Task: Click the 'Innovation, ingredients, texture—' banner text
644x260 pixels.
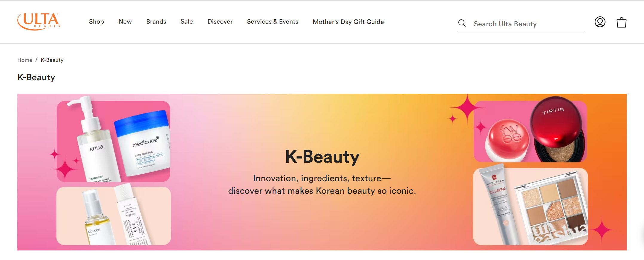Action: pos(322,178)
